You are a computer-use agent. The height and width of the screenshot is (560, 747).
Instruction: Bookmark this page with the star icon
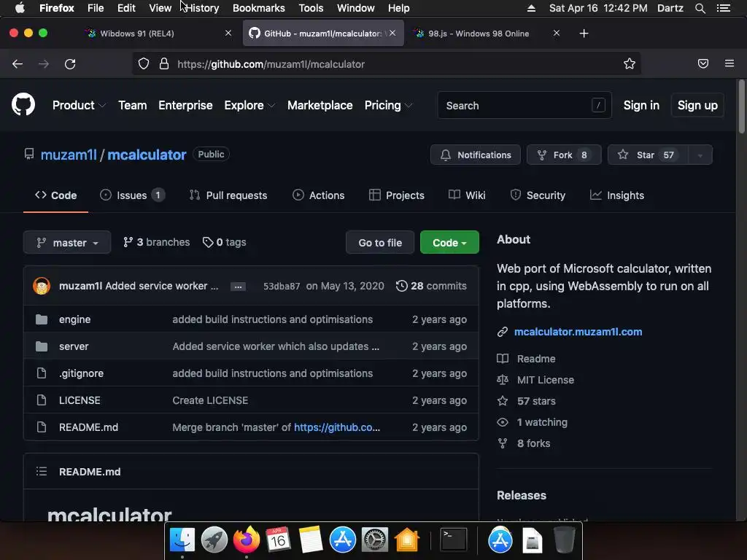click(x=630, y=64)
